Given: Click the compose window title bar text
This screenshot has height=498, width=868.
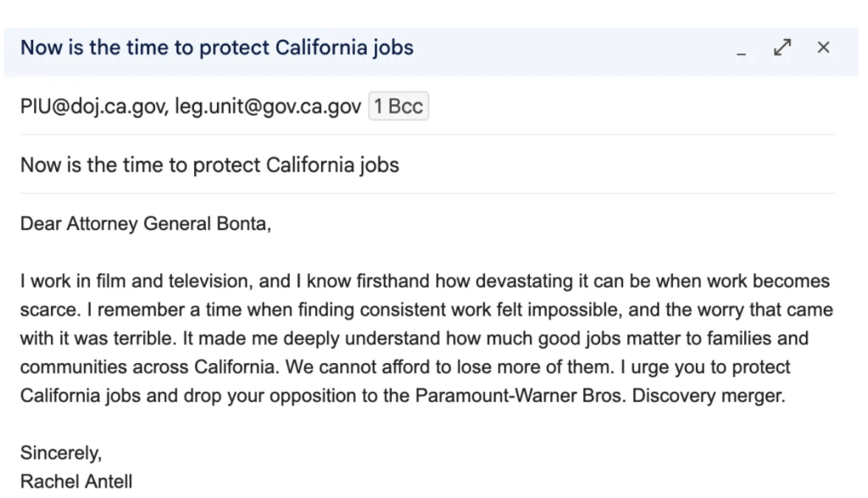Looking at the screenshot, I should coord(217,48).
